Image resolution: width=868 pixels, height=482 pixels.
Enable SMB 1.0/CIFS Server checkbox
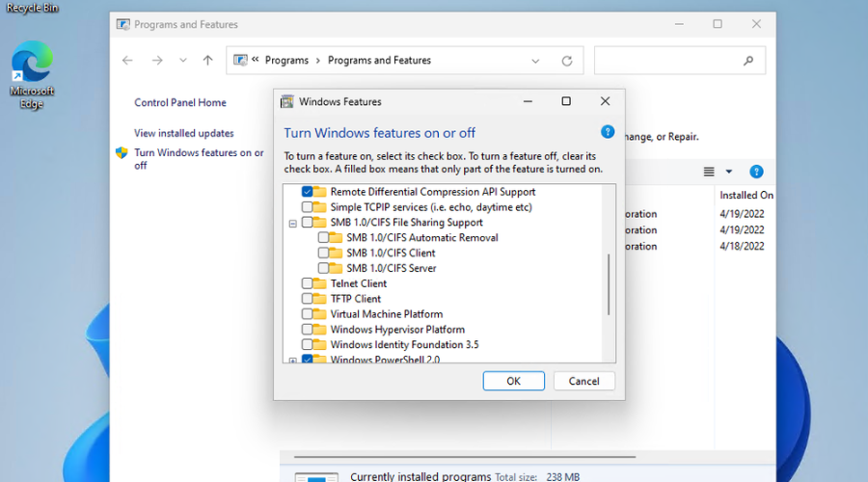(323, 268)
